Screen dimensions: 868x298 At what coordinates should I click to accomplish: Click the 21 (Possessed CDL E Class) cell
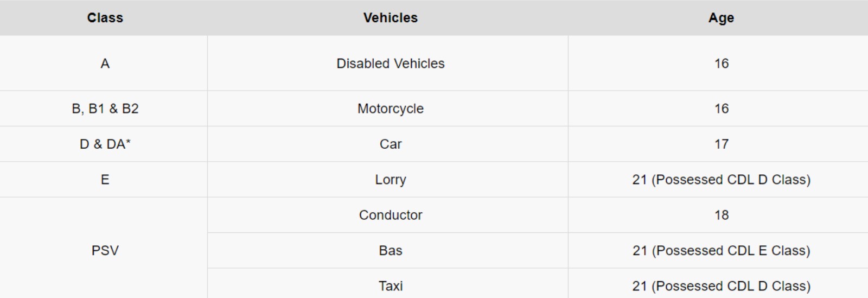pos(721,250)
